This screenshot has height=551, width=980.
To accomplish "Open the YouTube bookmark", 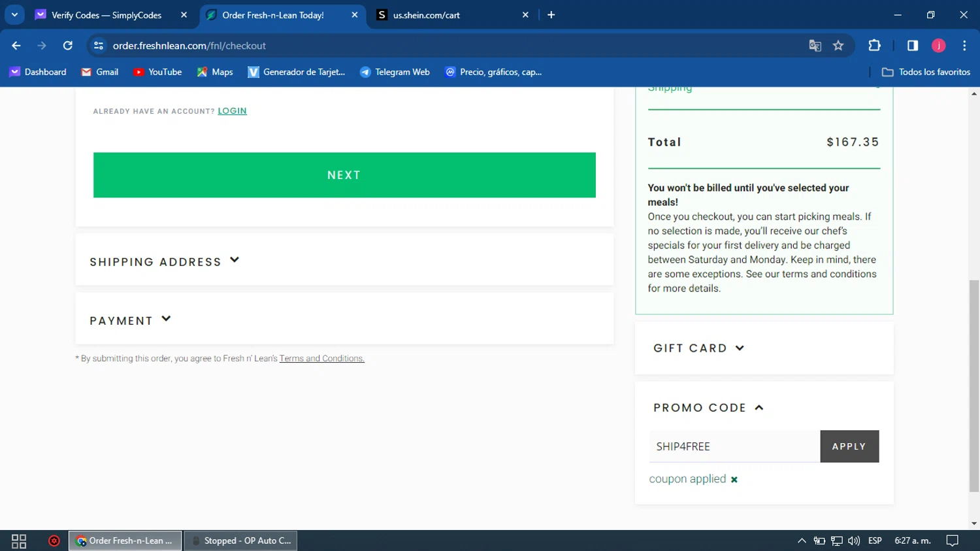I will (x=157, y=72).
